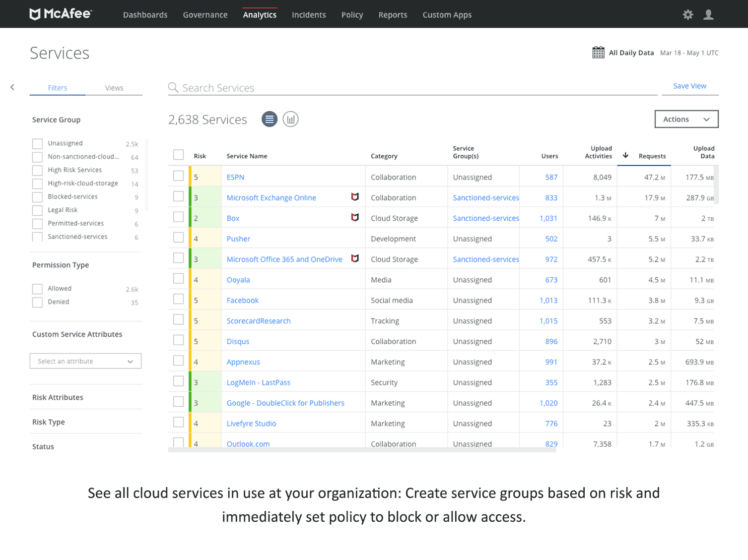This screenshot has height=560, width=748.
Task: Sort by Users column header
Action: tap(549, 156)
